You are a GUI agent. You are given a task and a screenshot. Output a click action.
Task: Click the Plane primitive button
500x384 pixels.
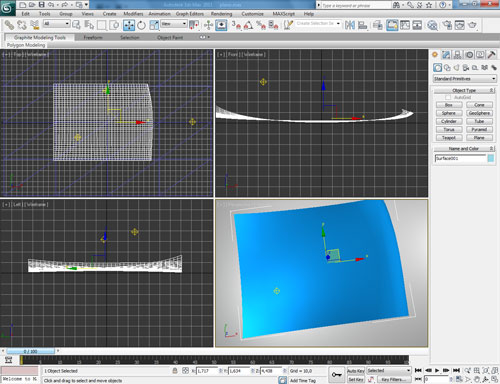[479, 138]
